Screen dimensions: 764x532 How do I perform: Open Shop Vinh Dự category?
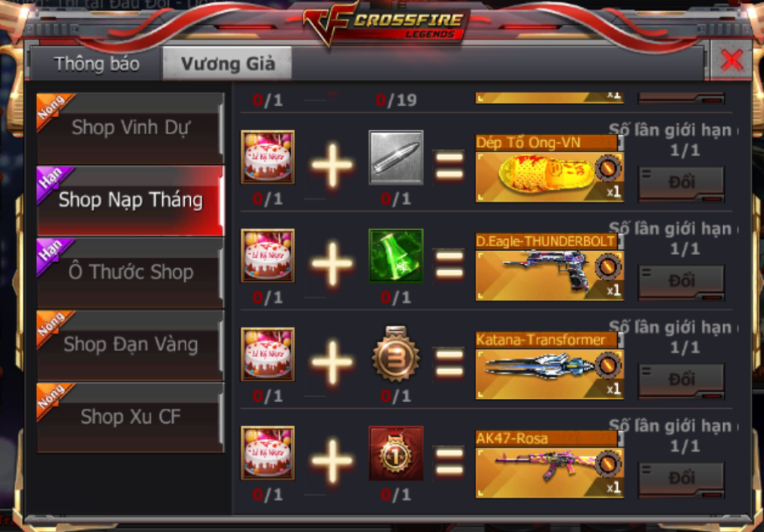coord(130,128)
